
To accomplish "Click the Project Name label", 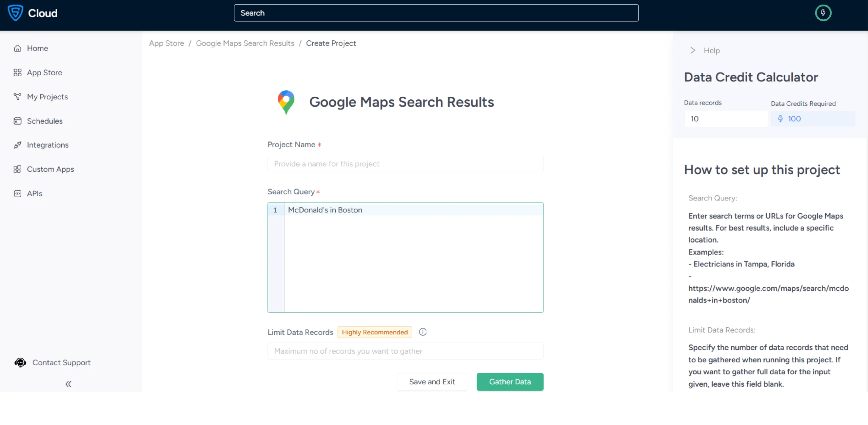I will (x=291, y=144).
